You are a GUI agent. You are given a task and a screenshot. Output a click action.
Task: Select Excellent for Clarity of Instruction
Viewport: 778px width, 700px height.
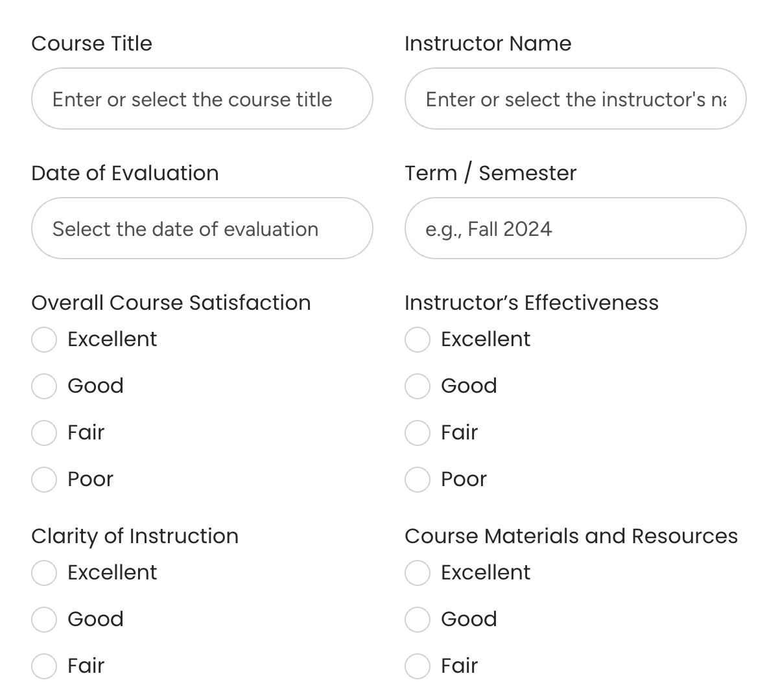point(43,572)
